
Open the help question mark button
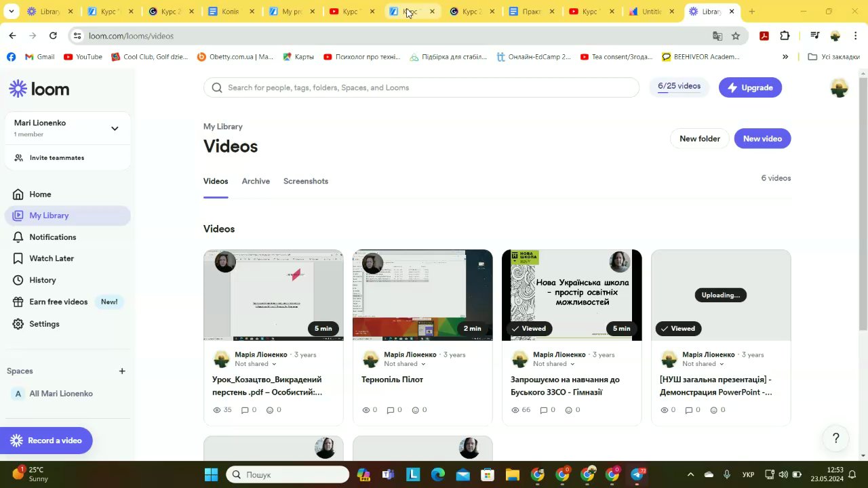[836, 439]
